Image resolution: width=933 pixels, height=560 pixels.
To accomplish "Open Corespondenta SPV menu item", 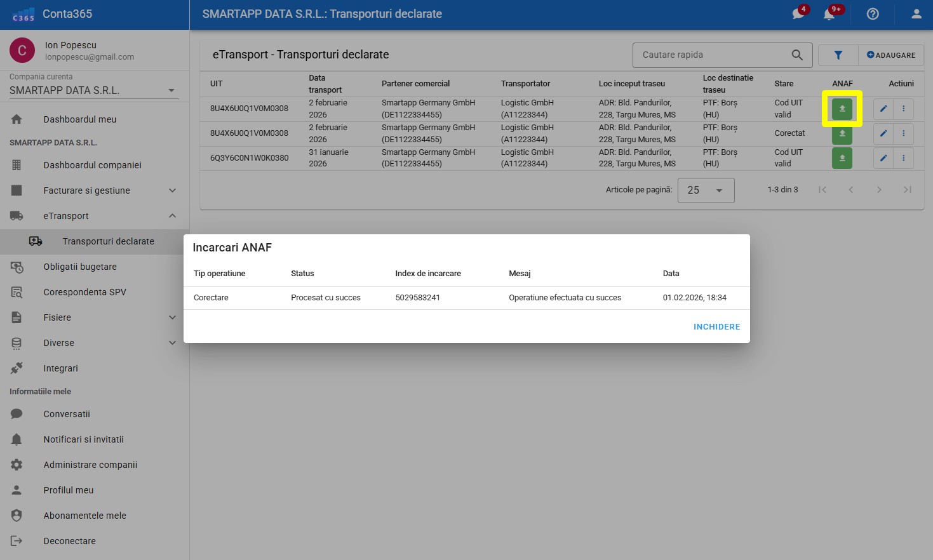I will (84, 292).
